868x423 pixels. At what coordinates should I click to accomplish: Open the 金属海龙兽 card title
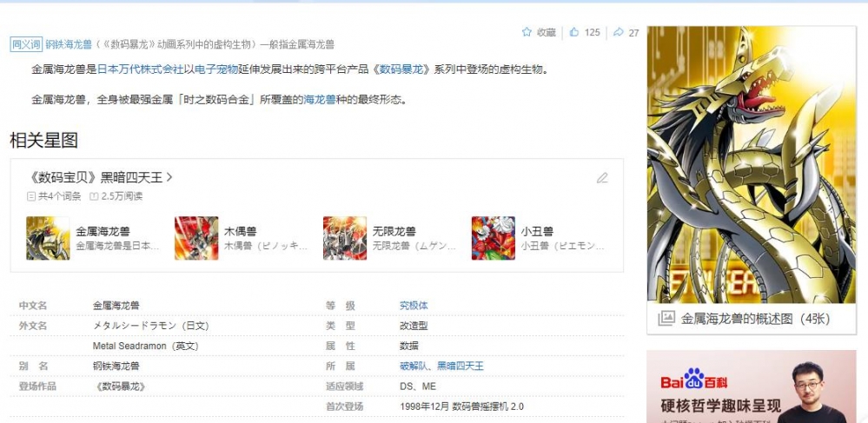click(103, 231)
